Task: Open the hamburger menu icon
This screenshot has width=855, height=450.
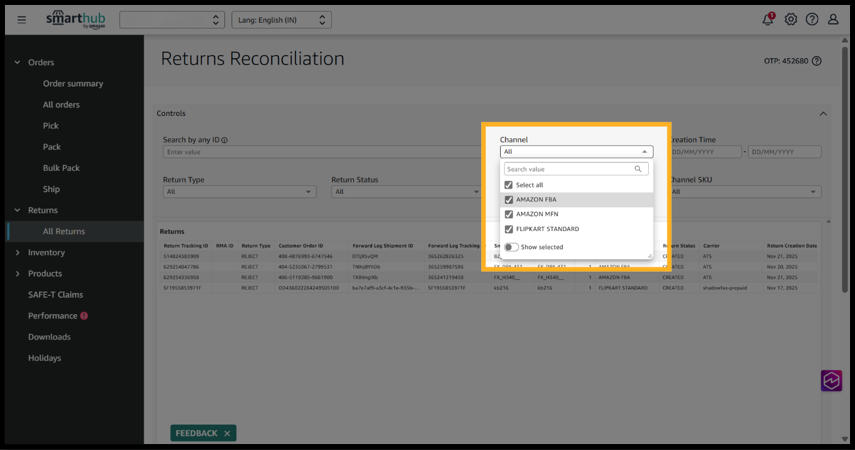Action: [x=21, y=19]
